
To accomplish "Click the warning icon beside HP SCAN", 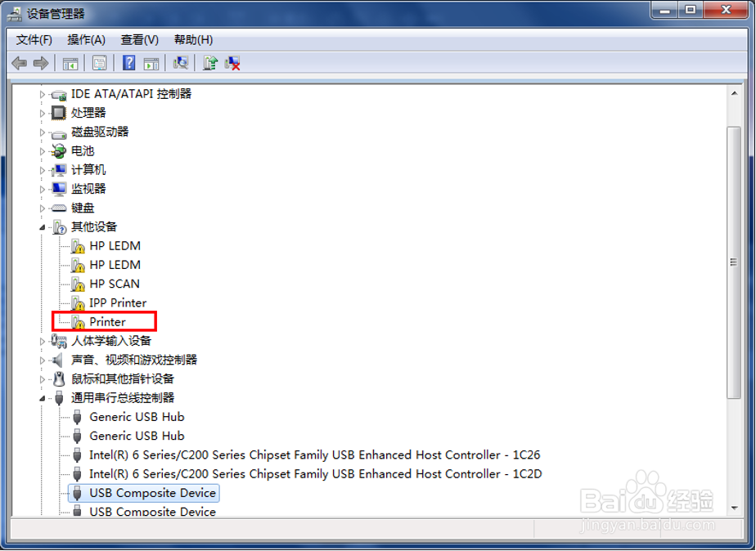I will [78, 284].
